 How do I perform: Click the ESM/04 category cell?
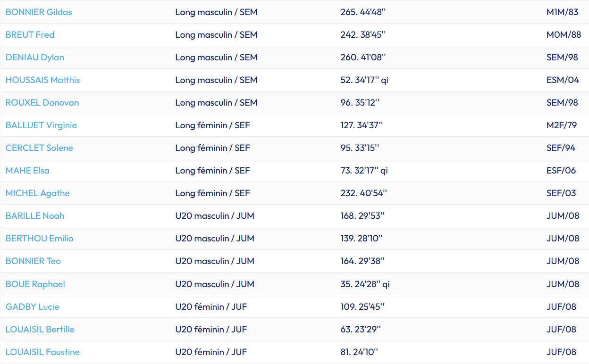click(x=563, y=80)
